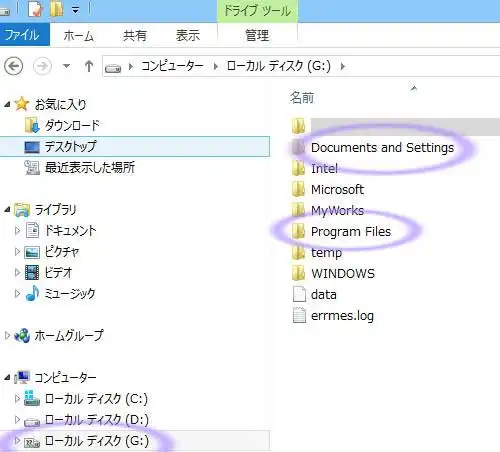Open the 管理 drive tools tab
This screenshot has height=452, width=500.
(x=257, y=35)
